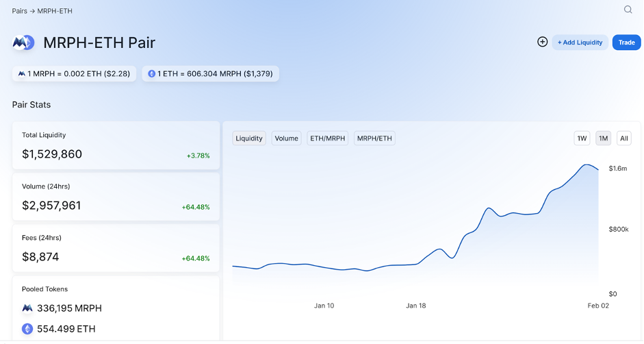Image resolution: width=644 pixels, height=344 pixels.
Task: Switch chart to Volume view
Action: point(286,138)
